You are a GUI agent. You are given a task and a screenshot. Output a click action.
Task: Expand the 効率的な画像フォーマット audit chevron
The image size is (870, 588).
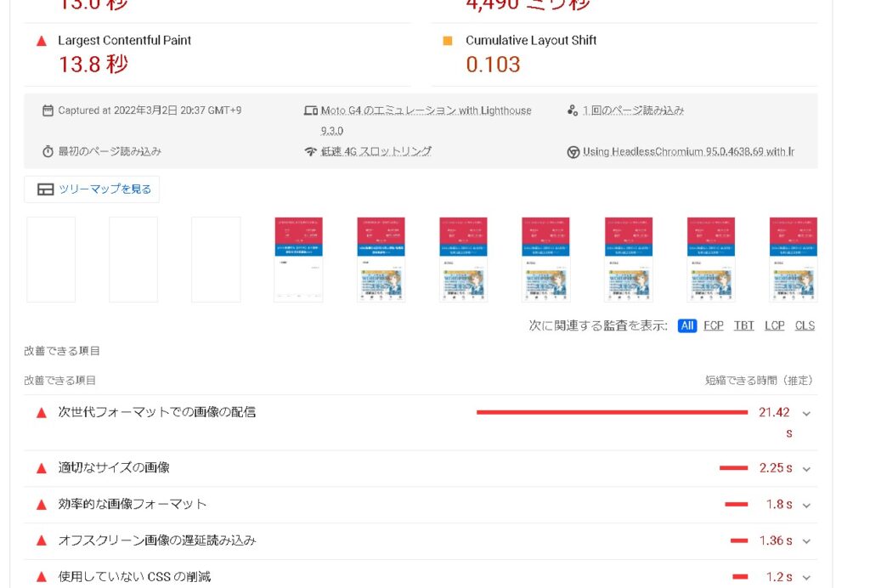pos(806,505)
